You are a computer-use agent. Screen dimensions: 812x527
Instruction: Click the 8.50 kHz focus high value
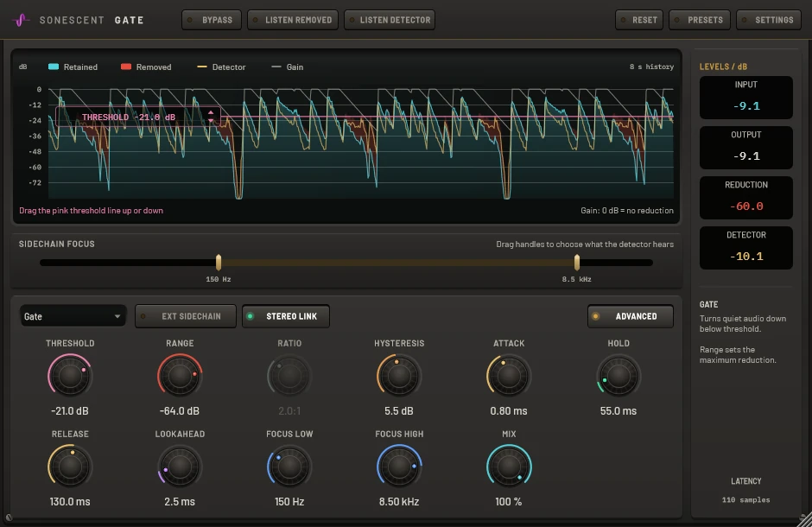click(x=399, y=502)
